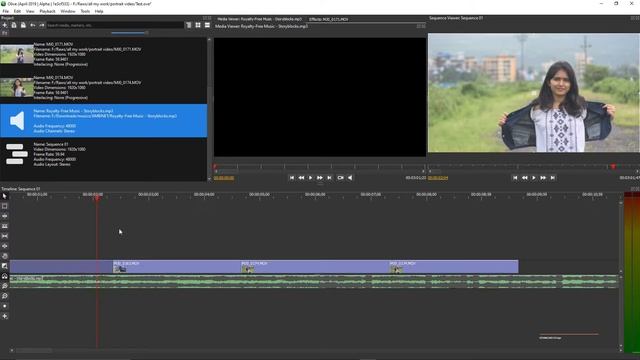Click the Sequence Viewer orange timecode
The height and width of the screenshot is (360, 640).
(x=438, y=178)
